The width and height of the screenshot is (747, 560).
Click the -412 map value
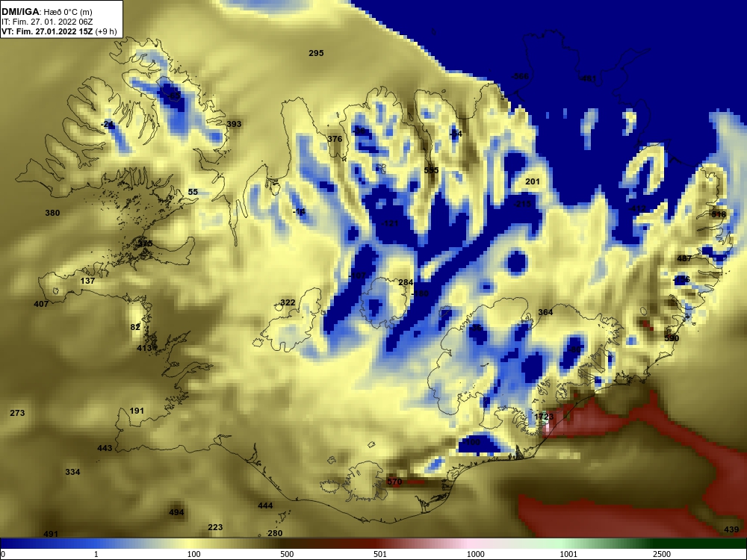coord(637,208)
